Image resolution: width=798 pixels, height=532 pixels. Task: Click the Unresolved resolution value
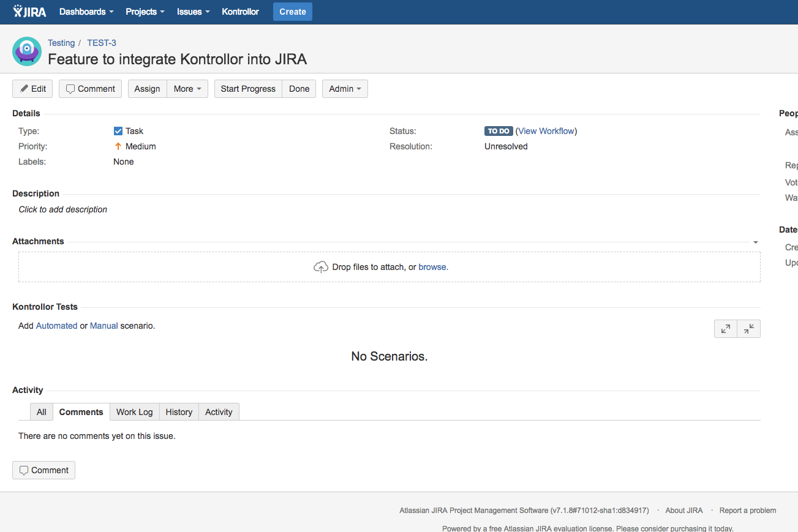pyautogui.click(x=506, y=146)
